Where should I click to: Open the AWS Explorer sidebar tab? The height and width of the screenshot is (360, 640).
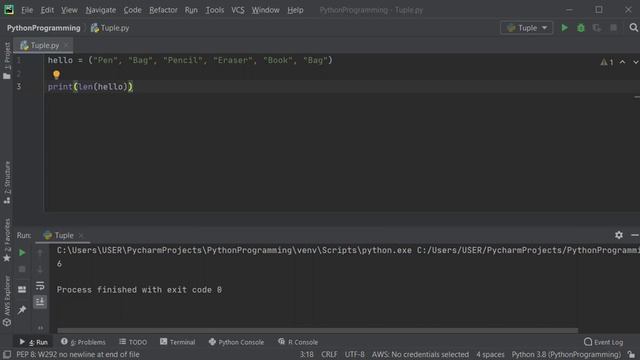click(7, 301)
